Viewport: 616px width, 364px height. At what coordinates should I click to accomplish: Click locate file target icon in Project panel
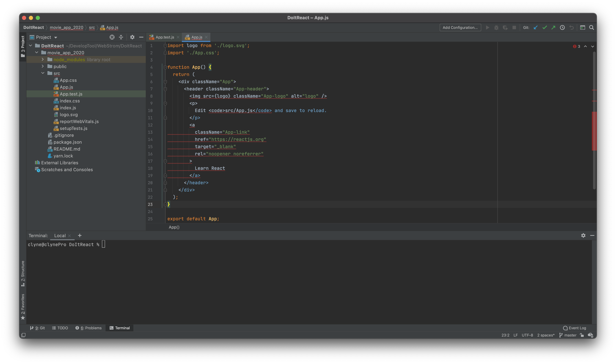coord(112,37)
